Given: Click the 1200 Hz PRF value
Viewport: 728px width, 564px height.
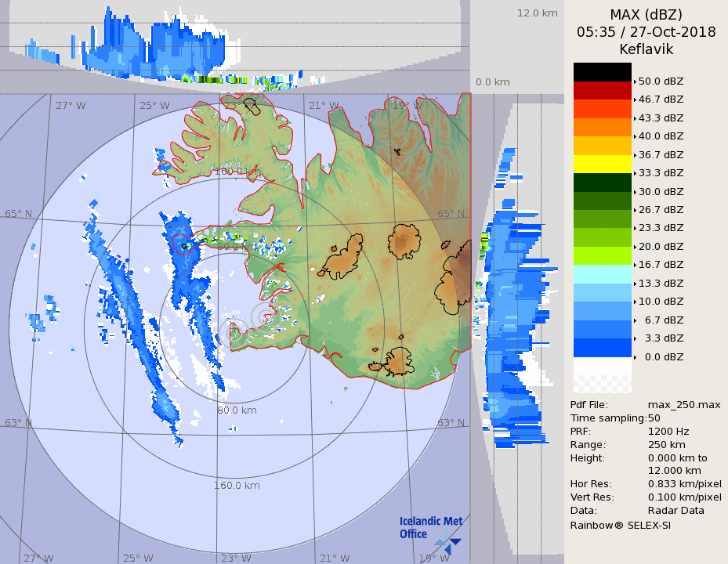Looking at the screenshot, I should point(668,431).
